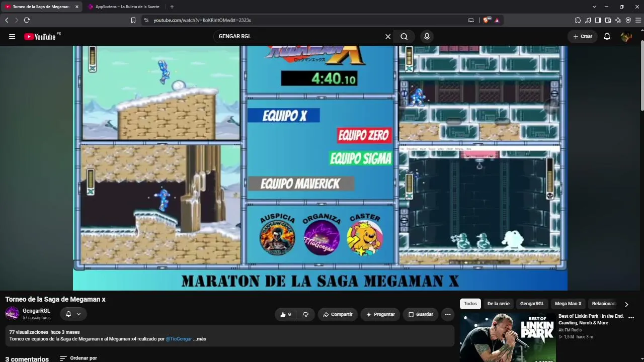
Task: Select the GengarRGL filter chip
Action: 532,304
